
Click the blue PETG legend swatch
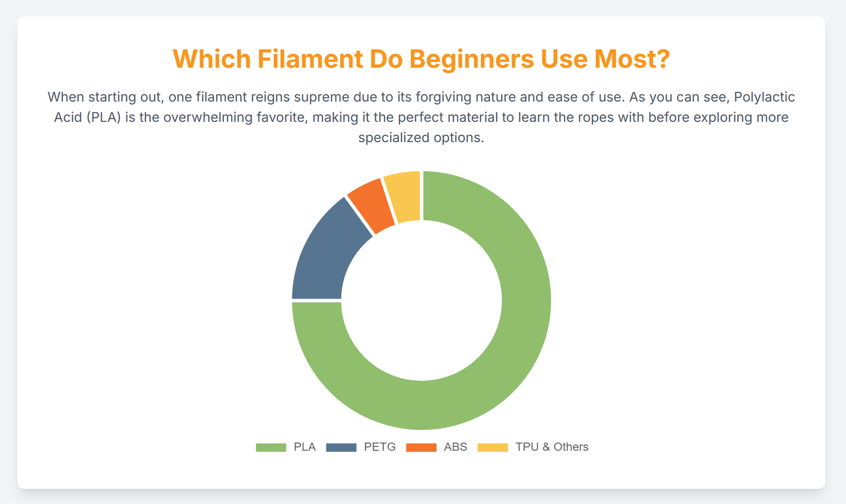click(x=341, y=447)
